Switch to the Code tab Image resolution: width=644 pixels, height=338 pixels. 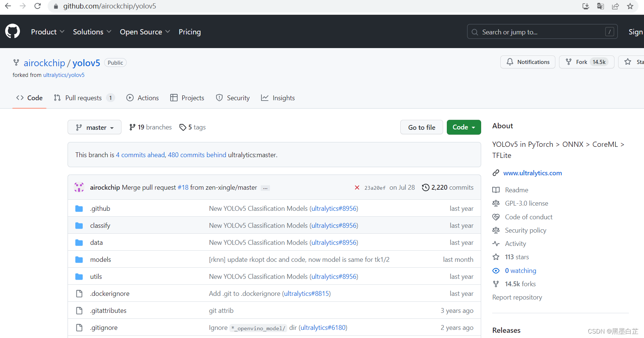pos(30,98)
